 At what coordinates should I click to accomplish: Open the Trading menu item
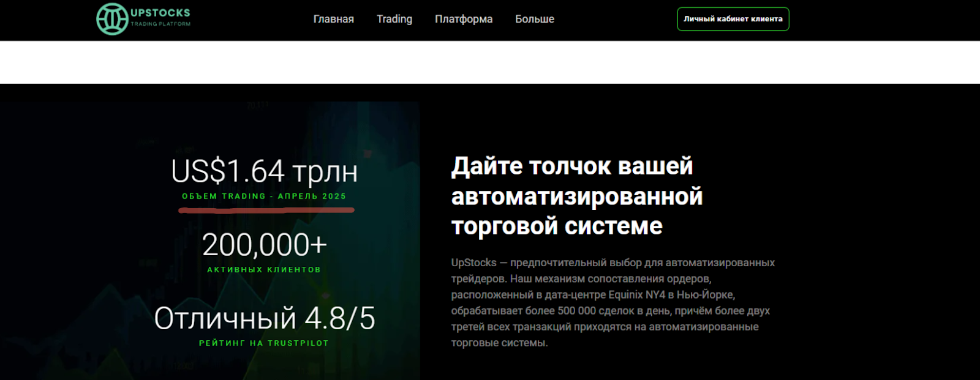pyautogui.click(x=394, y=19)
